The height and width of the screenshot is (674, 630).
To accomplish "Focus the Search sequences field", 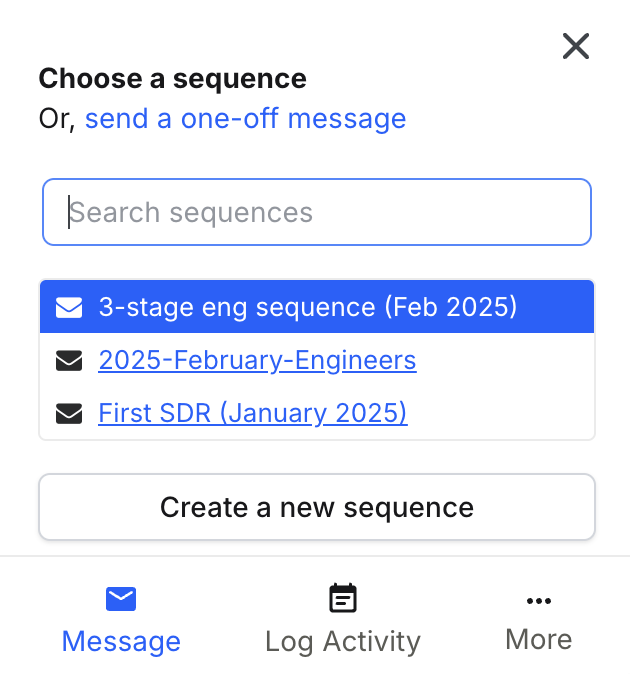I will click(x=317, y=212).
